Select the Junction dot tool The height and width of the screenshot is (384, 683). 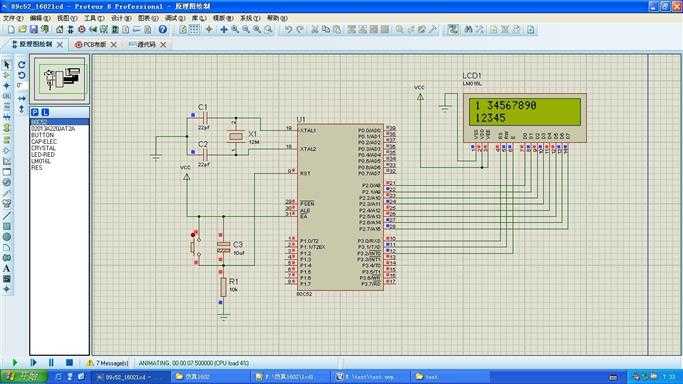pos(7,86)
